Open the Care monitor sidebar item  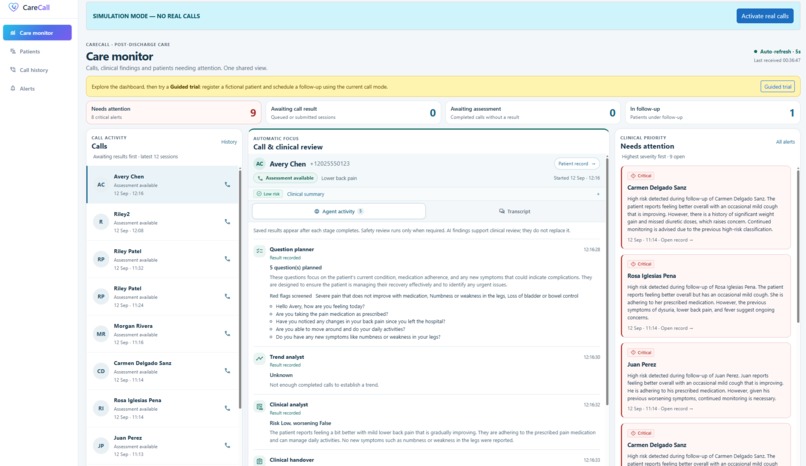click(37, 32)
